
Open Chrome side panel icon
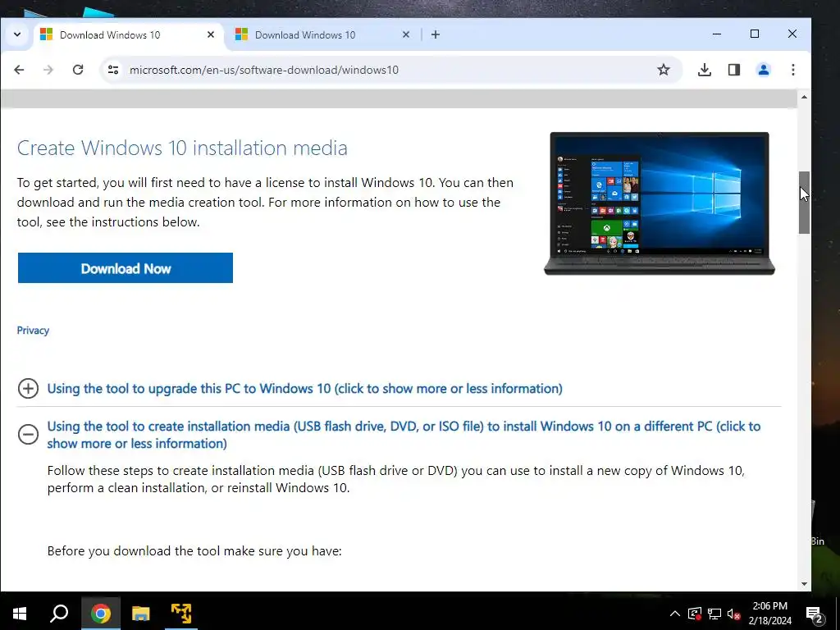pos(734,70)
